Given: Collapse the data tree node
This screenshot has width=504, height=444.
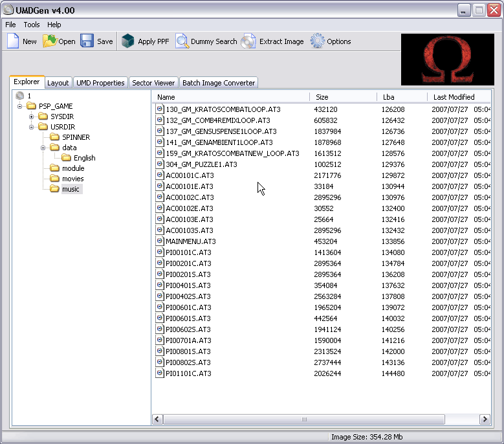Looking at the screenshot, I should pyautogui.click(x=43, y=148).
